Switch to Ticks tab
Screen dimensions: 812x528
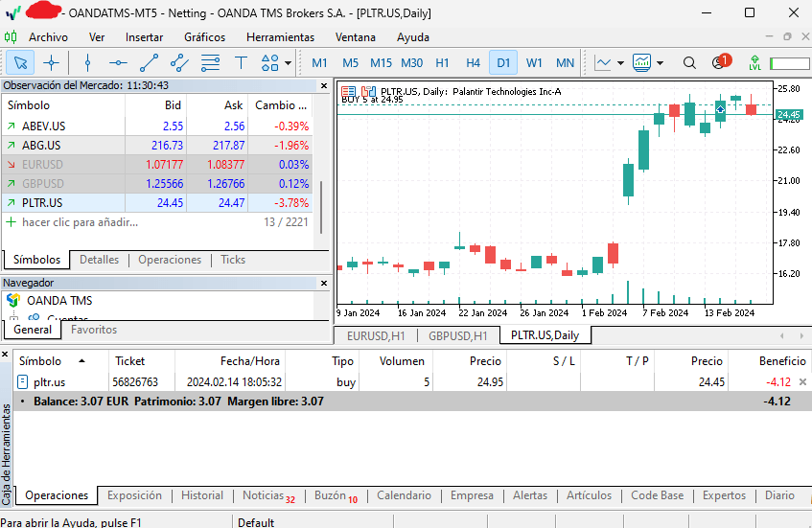[233, 260]
